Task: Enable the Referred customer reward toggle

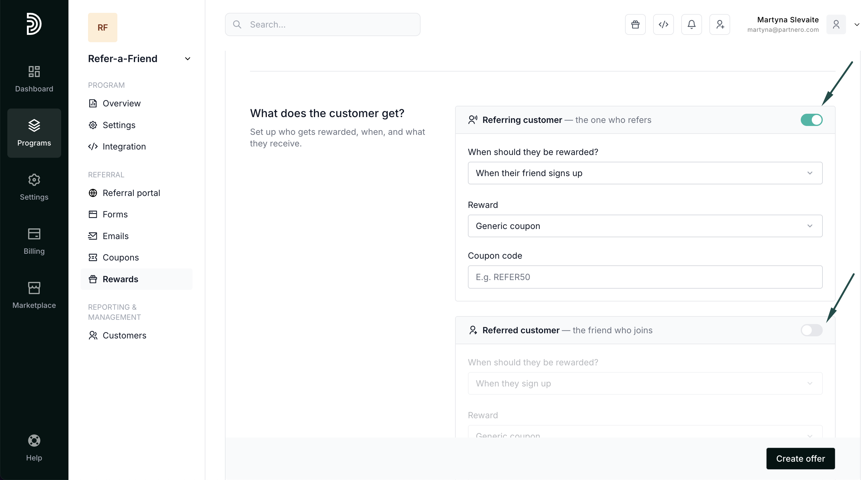Action: (x=811, y=330)
